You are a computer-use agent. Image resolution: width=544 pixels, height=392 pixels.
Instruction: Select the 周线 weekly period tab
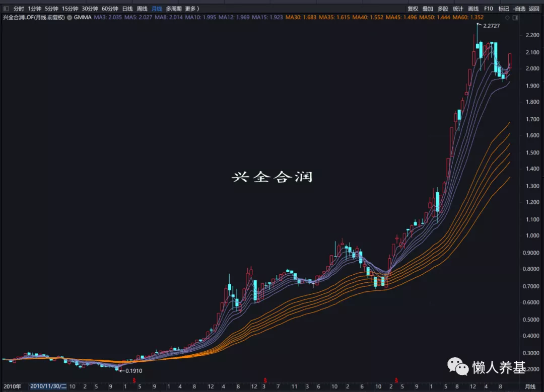click(x=142, y=9)
